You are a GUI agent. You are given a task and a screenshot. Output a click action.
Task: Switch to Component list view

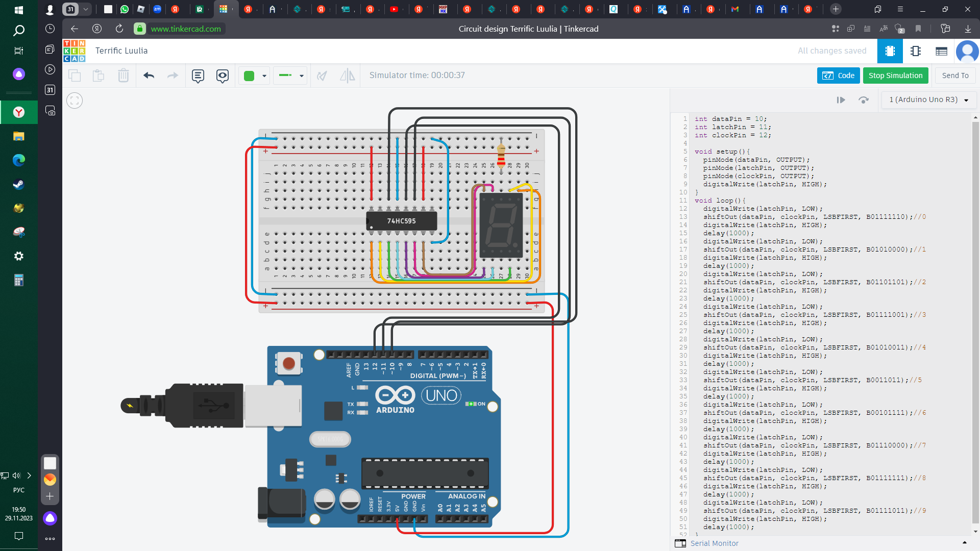tap(941, 51)
